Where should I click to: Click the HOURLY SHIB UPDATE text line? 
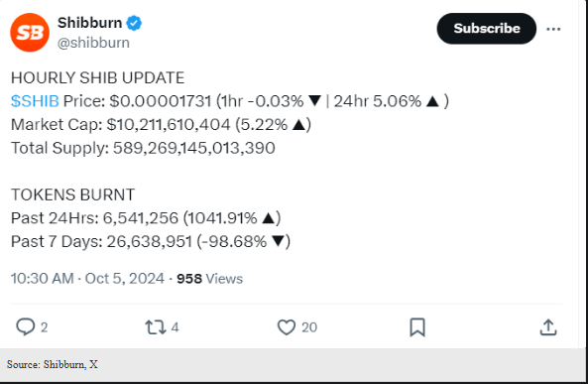click(97, 77)
